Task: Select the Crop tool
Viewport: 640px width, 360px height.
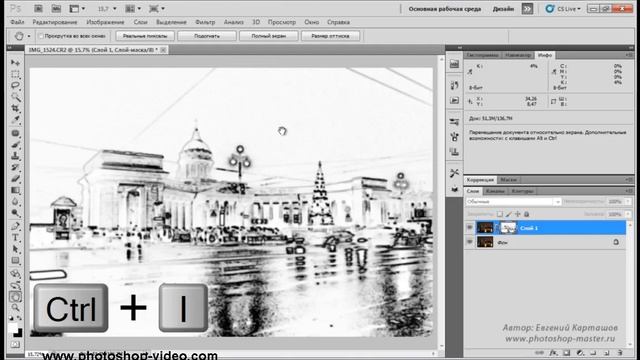Action: [16, 109]
